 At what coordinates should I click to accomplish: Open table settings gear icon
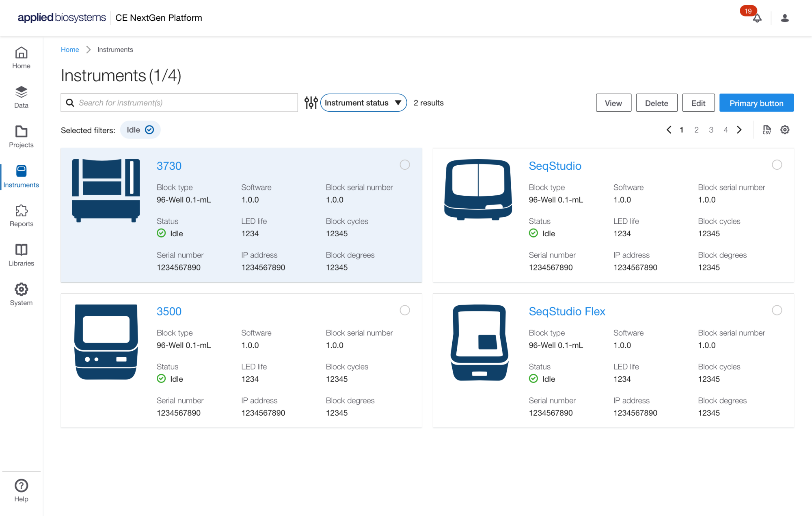[785, 130]
